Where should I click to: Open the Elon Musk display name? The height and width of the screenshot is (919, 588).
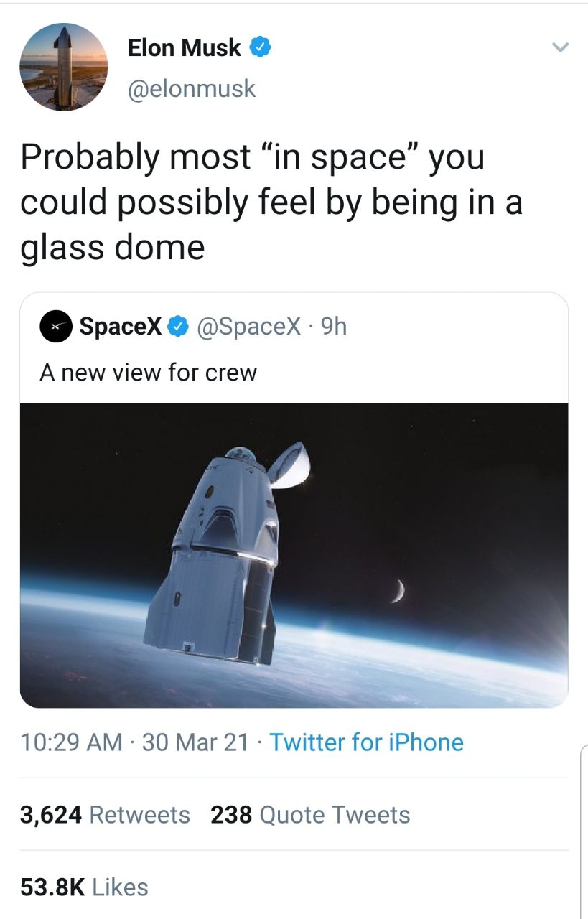tap(184, 48)
